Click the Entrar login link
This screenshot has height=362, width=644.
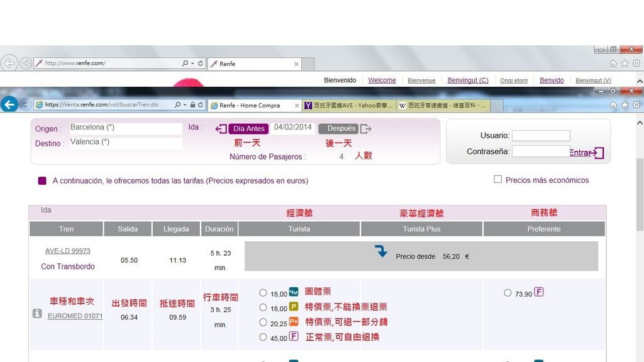tap(581, 153)
